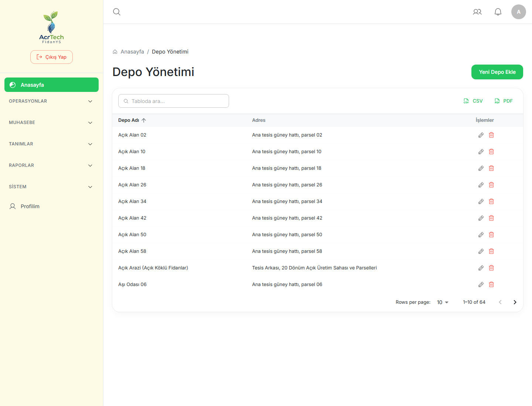
Task: Delete the Açık Alan 42 row
Action: pos(491,218)
